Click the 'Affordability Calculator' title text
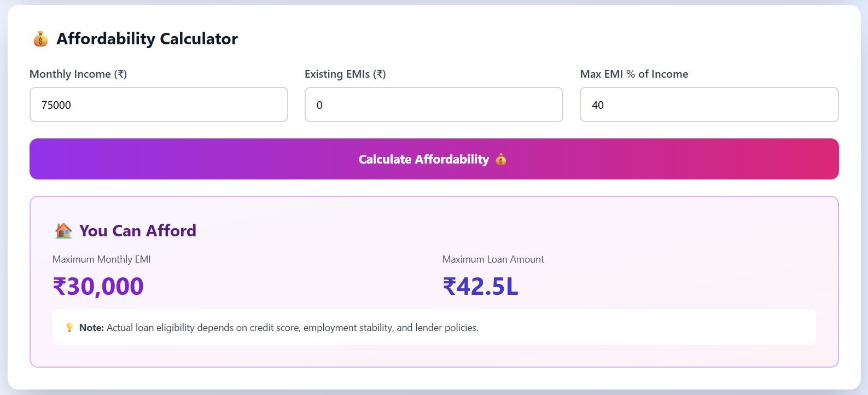868x395 pixels. click(x=147, y=38)
